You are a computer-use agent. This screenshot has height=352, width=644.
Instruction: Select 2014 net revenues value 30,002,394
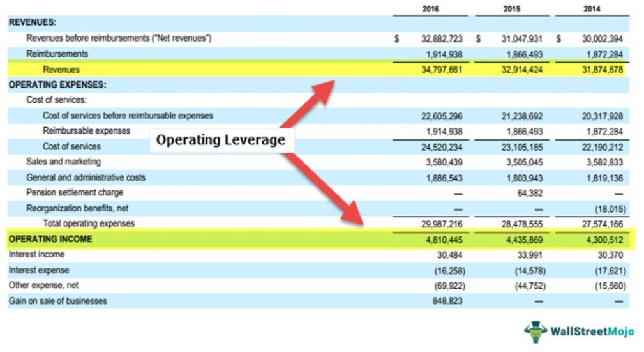click(x=602, y=39)
